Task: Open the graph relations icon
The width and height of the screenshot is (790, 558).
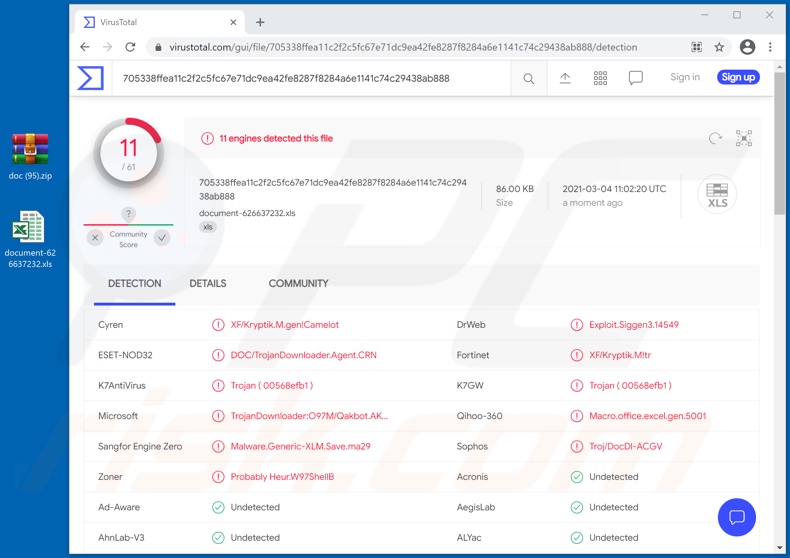Action: pyautogui.click(x=744, y=138)
